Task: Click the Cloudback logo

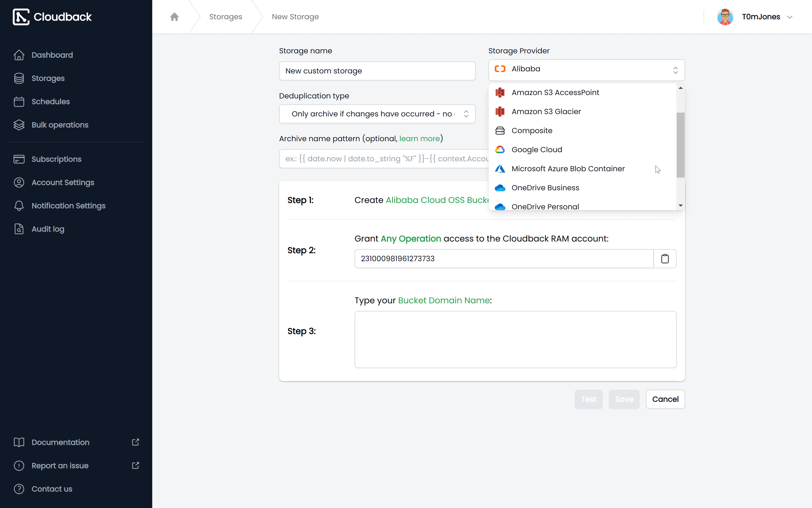Action: (x=52, y=17)
